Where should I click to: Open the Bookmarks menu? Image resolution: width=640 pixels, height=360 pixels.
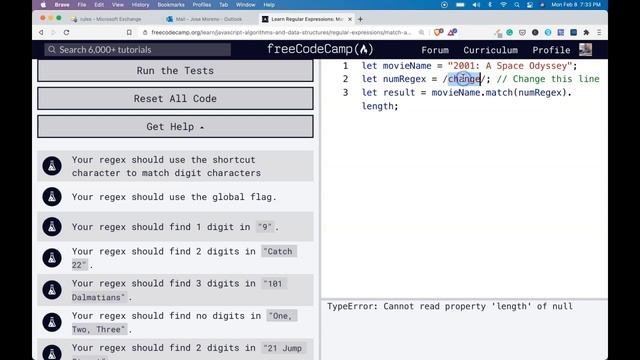point(171,5)
